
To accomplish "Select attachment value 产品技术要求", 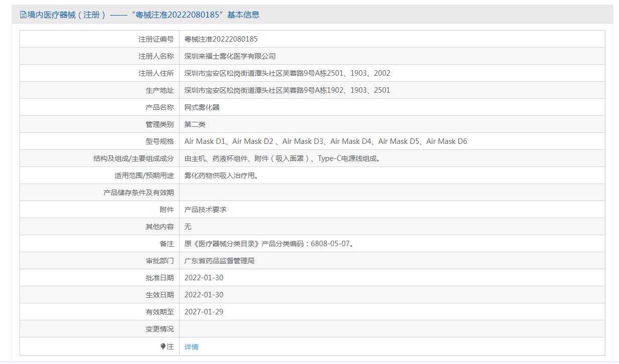I will 206,210.
